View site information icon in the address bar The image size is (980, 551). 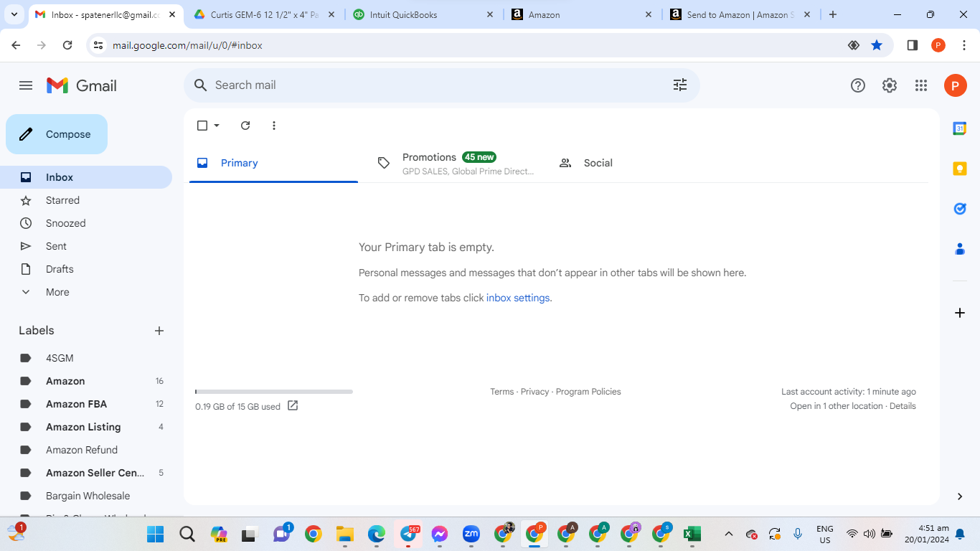coord(99,45)
